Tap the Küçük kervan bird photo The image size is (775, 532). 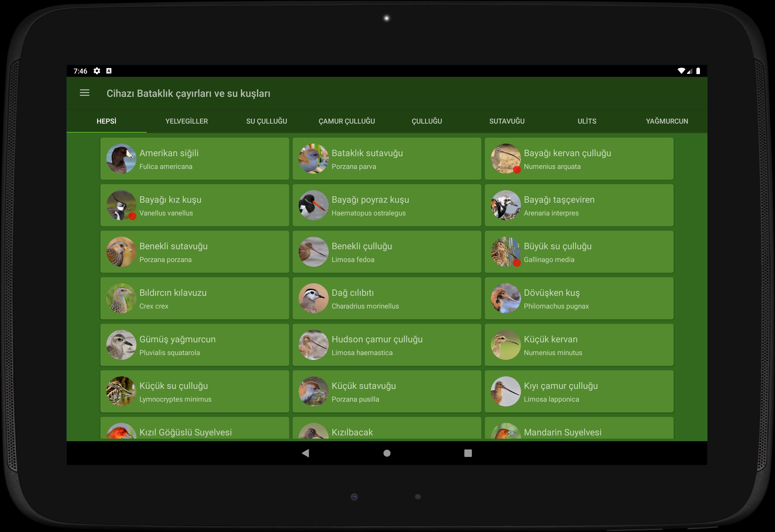click(x=506, y=345)
